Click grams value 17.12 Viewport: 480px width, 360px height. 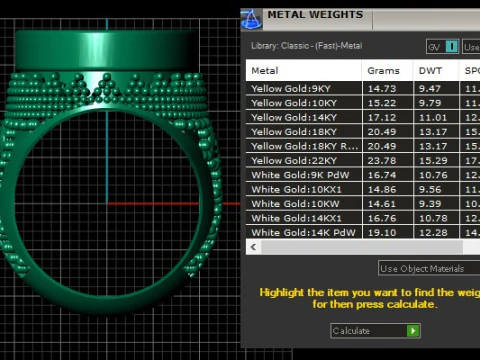[382, 117]
